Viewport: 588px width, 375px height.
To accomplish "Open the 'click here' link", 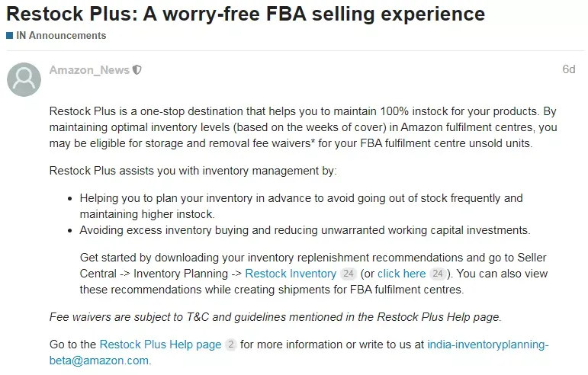I will click(x=401, y=274).
